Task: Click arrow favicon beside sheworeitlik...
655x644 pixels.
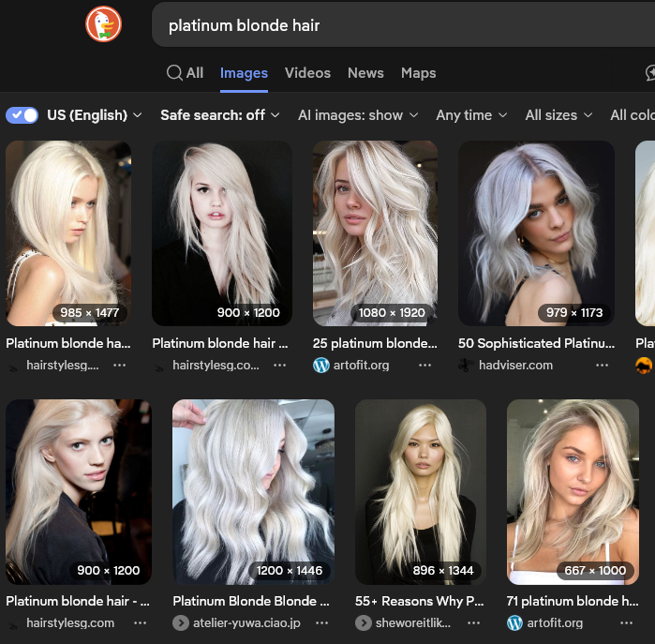Action: 363,623
